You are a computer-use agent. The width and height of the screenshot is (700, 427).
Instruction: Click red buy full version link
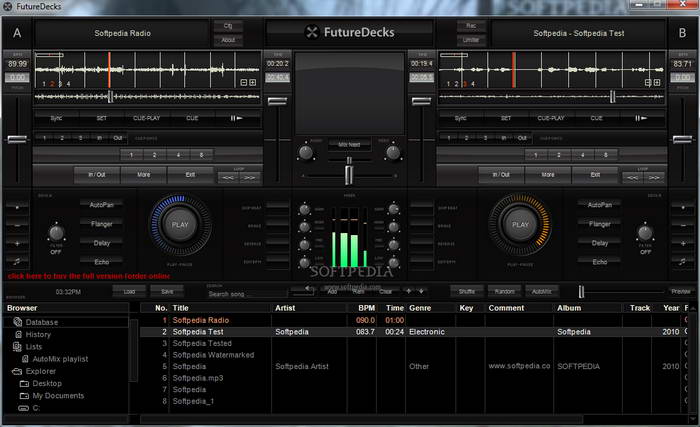point(88,276)
